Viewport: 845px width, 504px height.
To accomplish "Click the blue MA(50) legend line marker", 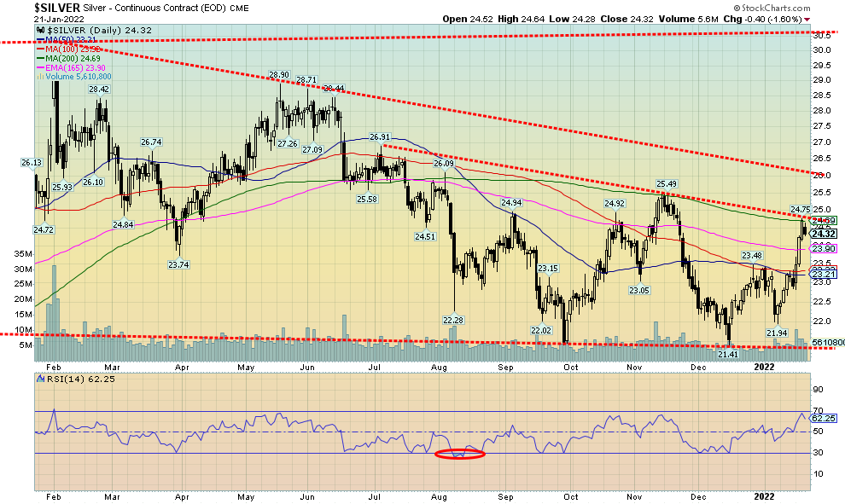I will point(42,41).
